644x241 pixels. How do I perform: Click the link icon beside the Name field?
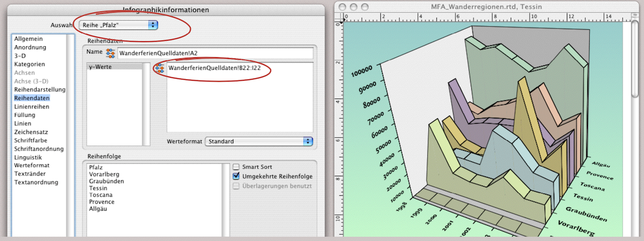coord(110,53)
